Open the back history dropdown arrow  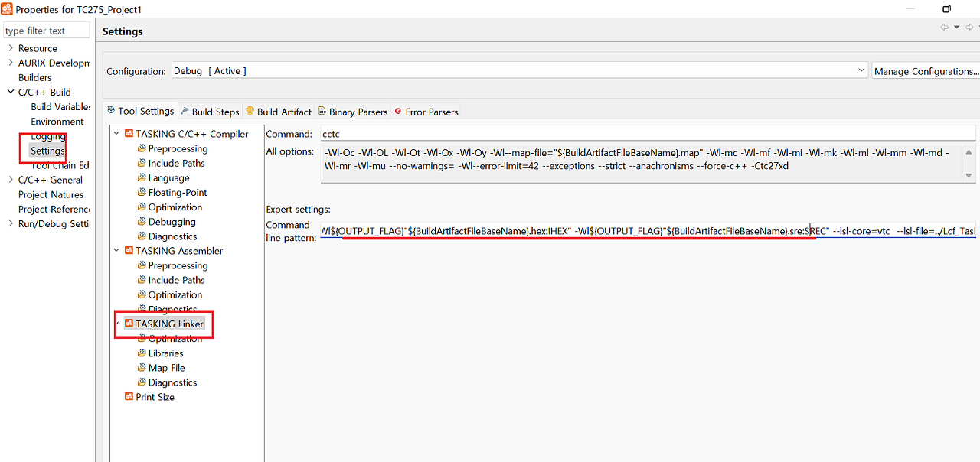(x=956, y=28)
